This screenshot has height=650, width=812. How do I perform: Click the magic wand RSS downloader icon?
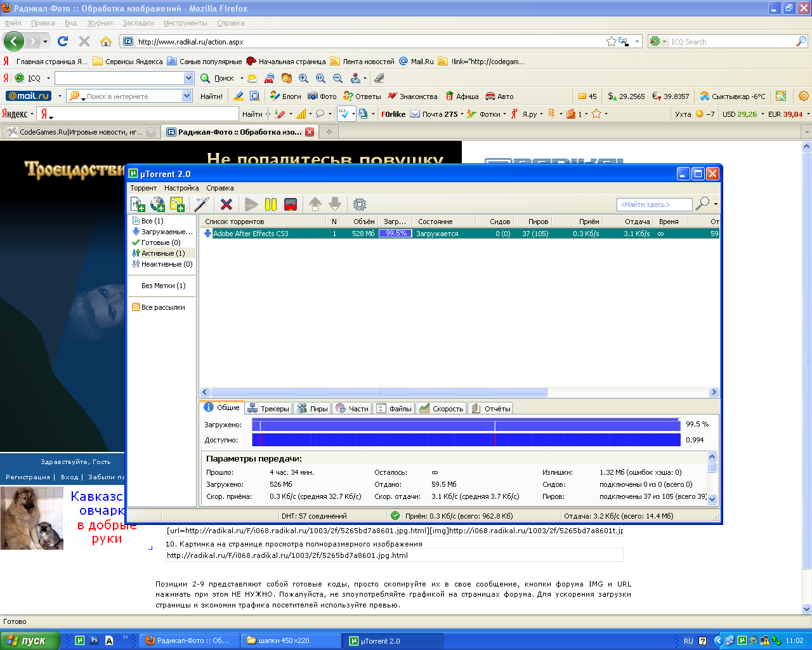[202, 204]
